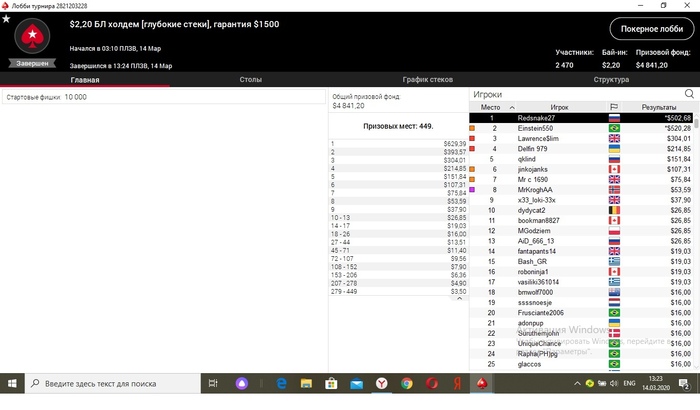Open the player search magnifier icon
The height and width of the screenshot is (410, 700).
[689, 94]
